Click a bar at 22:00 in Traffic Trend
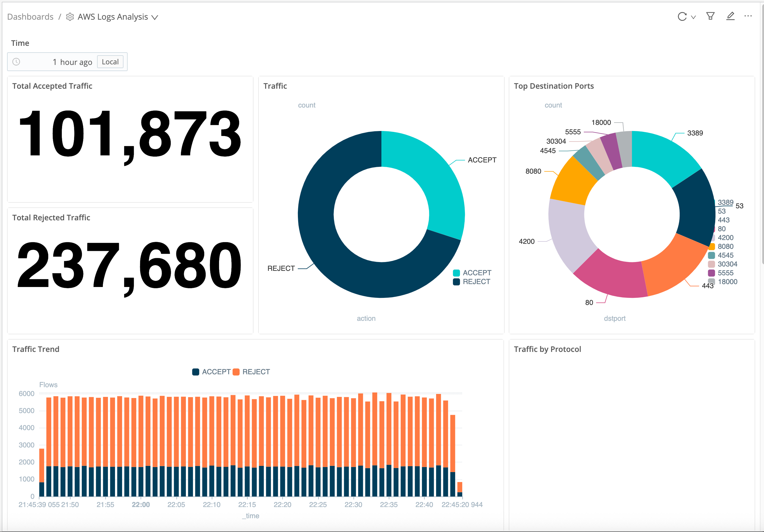Image resolution: width=764 pixels, height=532 pixels. pyautogui.click(x=141, y=432)
